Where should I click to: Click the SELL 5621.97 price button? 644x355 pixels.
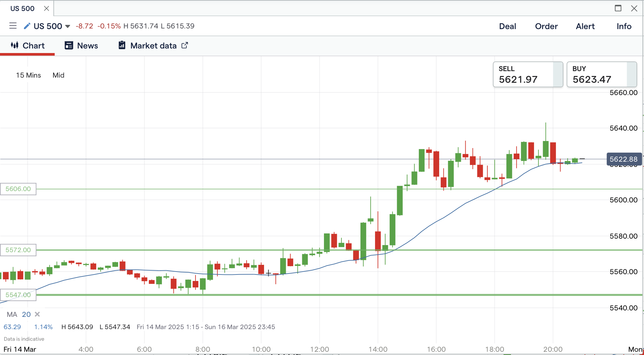pos(527,74)
